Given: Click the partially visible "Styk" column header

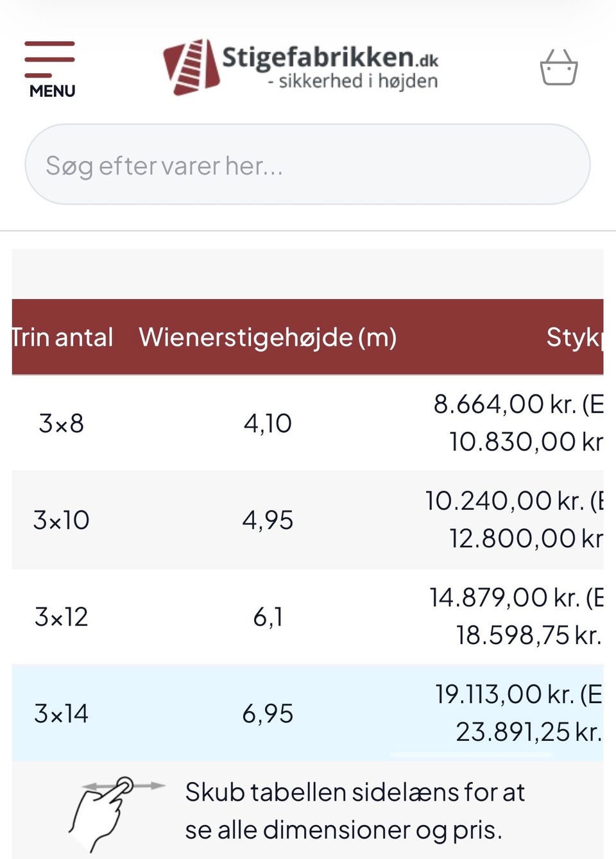Looking at the screenshot, I should click(x=574, y=337).
